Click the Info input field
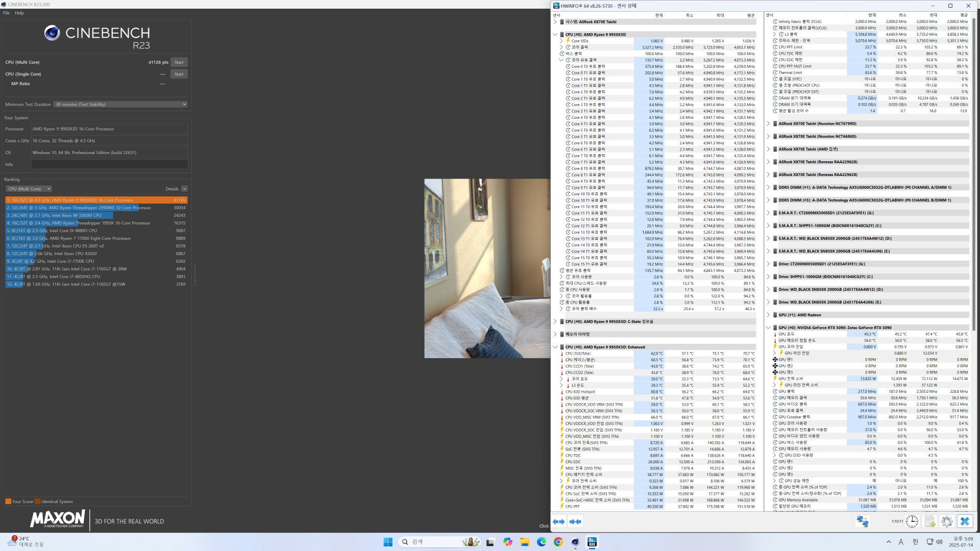 pyautogui.click(x=109, y=164)
